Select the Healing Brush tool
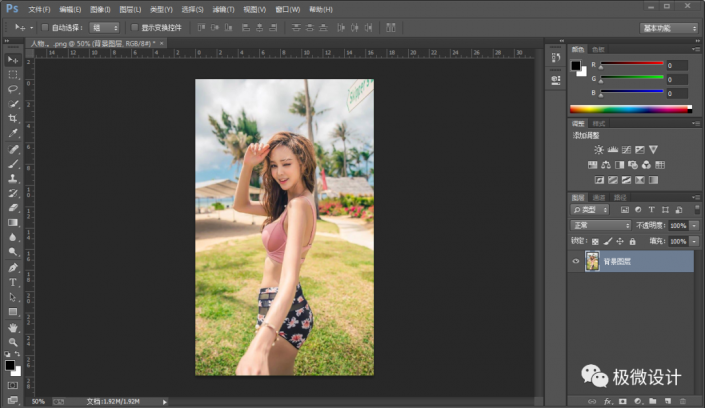The image size is (705, 408). tap(13, 149)
